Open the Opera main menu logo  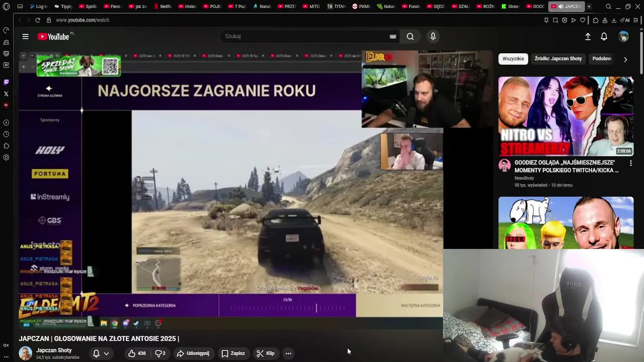(6, 7)
